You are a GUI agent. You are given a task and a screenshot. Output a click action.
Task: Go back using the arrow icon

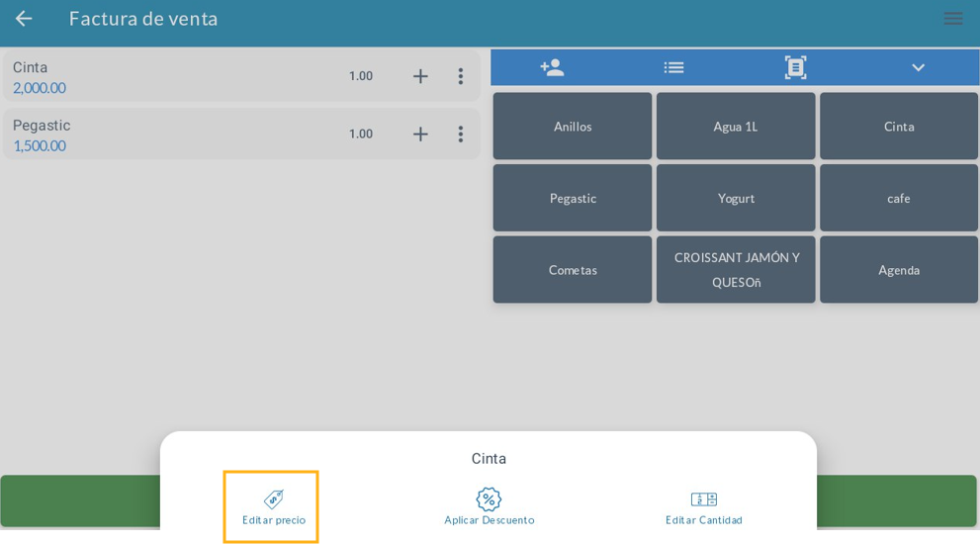coord(24,19)
